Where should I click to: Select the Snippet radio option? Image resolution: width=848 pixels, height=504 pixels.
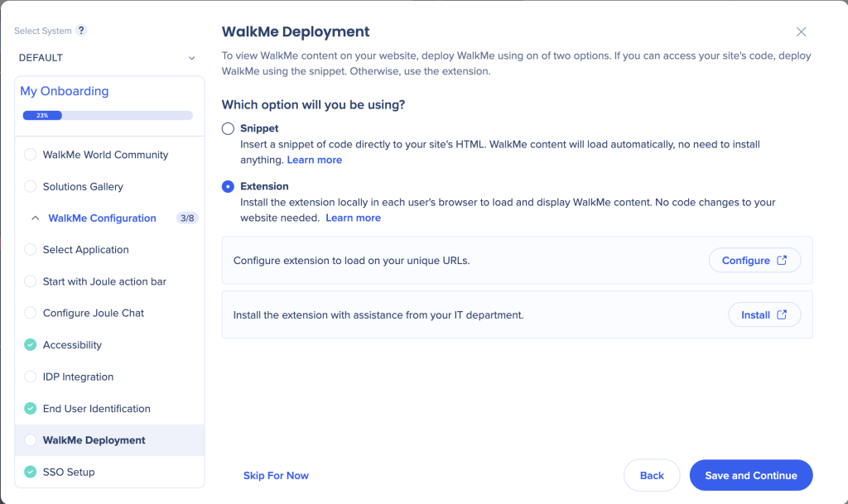[x=229, y=129]
